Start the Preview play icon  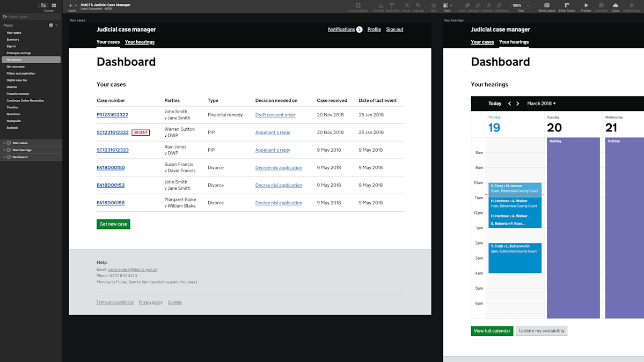pyautogui.click(x=586, y=5)
